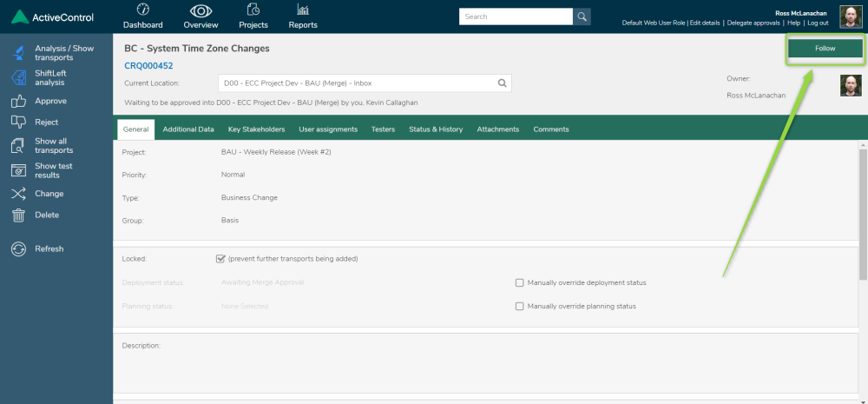Open the Overview eye icon

[x=201, y=10]
